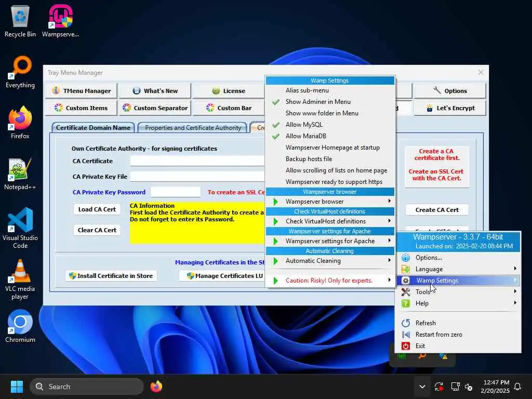Expand the Help submenu
Viewport: 532px width, 399px height.
(x=459, y=303)
